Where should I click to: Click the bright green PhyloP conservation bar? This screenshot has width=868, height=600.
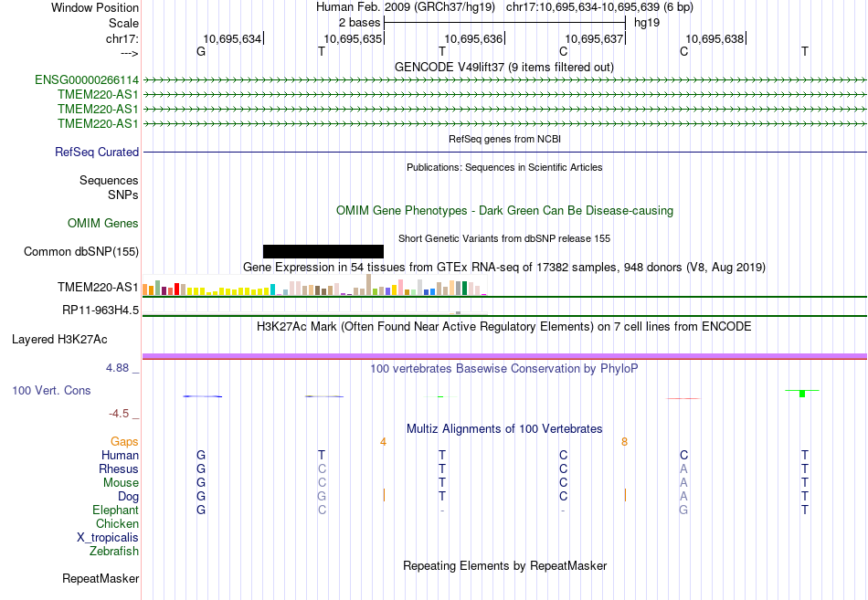pyautogui.click(x=802, y=394)
